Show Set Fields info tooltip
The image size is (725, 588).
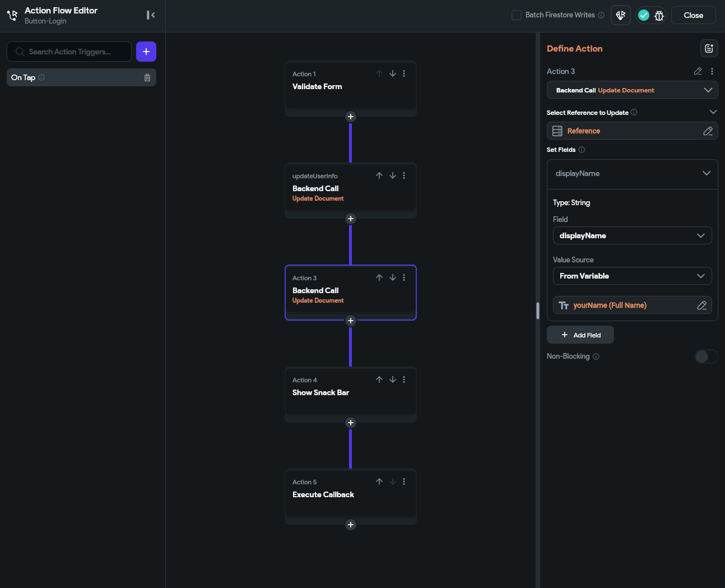tap(582, 150)
